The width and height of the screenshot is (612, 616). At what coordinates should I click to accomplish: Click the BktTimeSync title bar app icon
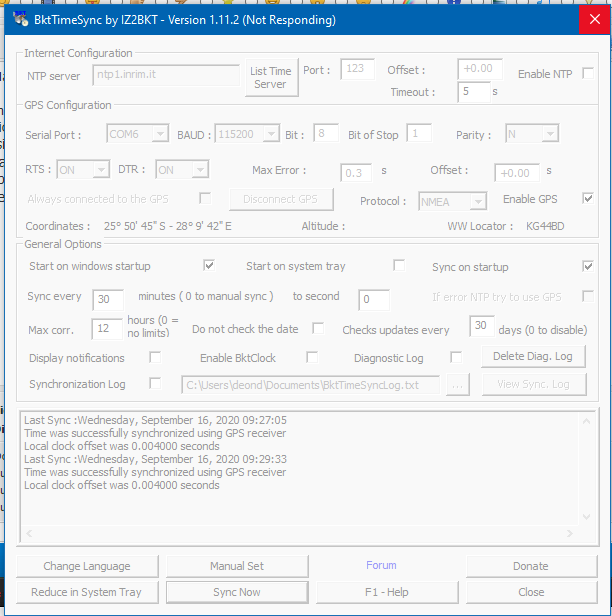20,19
